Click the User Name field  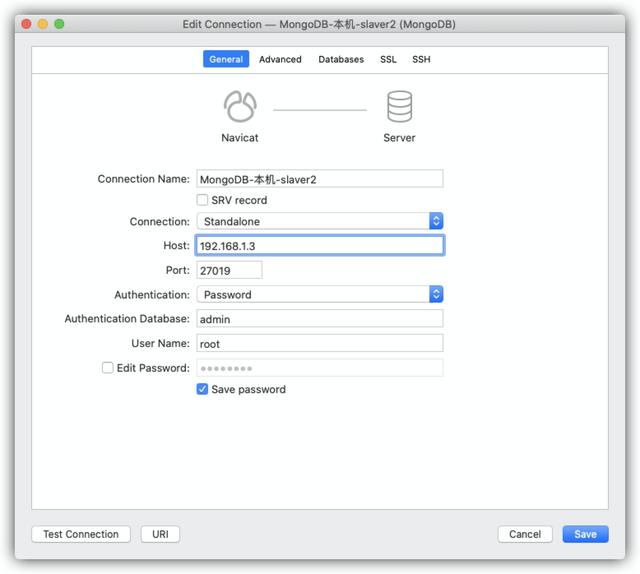tap(320, 343)
